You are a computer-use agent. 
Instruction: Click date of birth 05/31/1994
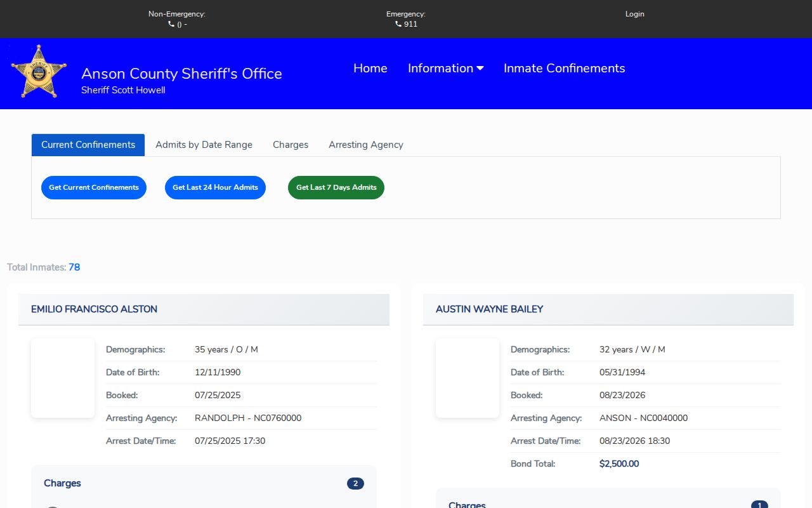(x=622, y=372)
